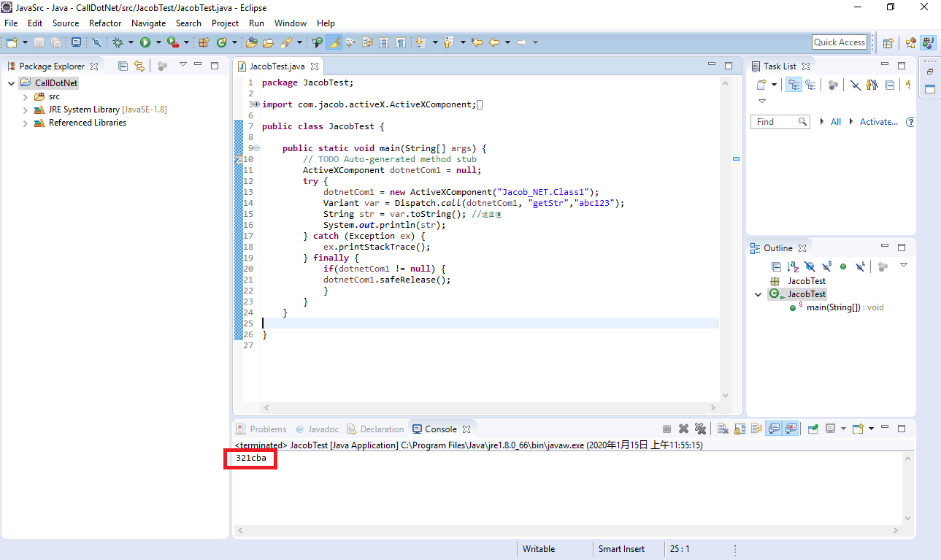Click Remove All Terminated Launches icon

[x=700, y=429]
